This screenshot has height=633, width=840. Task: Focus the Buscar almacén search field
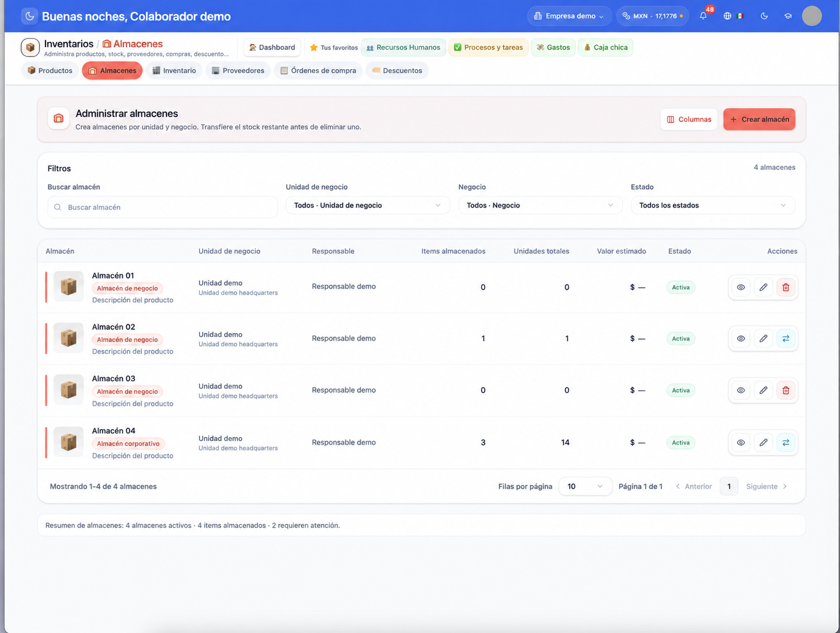[162, 207]
